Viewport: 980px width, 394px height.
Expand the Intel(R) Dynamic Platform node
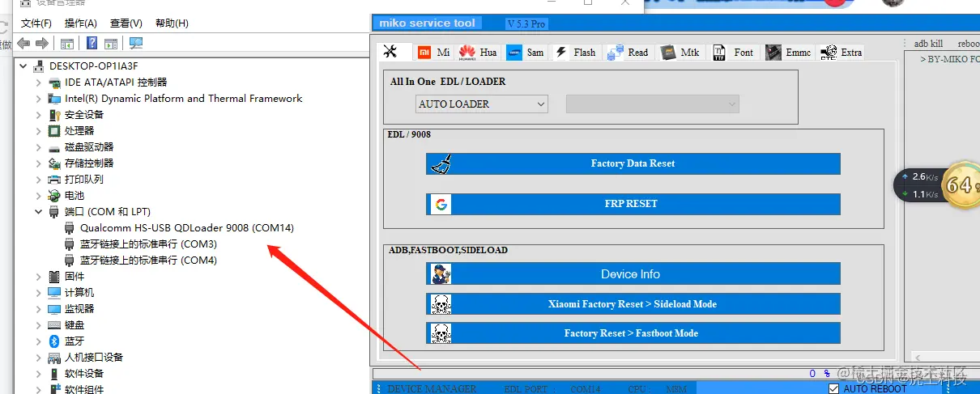click(x=38, y=99)
